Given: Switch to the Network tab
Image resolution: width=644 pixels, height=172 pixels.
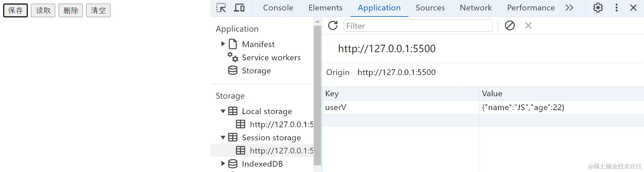Looking at the screenshot, I should tap(476, 8).
